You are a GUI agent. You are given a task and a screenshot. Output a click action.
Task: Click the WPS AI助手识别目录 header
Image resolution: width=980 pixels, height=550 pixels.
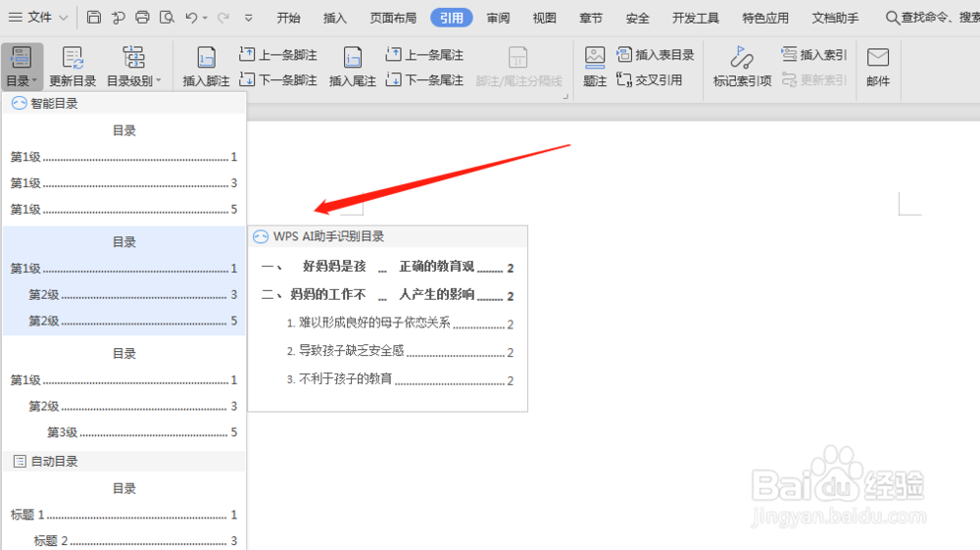coord(387,236)
